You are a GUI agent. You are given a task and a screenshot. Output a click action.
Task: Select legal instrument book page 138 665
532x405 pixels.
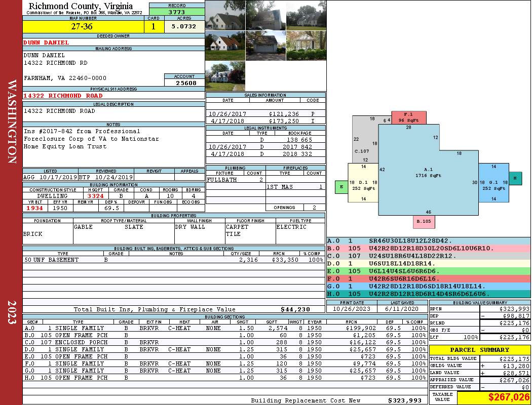299,140
